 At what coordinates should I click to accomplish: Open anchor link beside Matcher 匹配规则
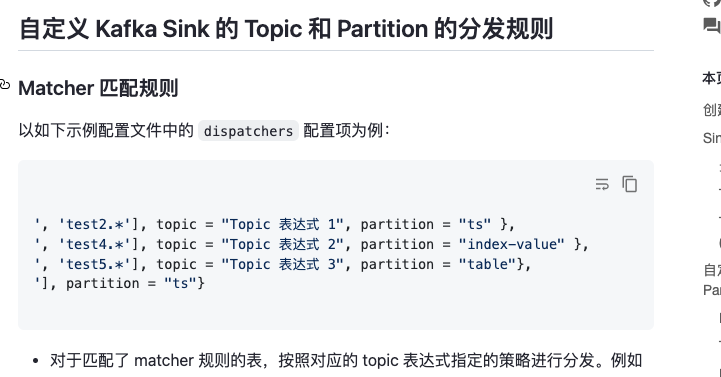point(4,85)
